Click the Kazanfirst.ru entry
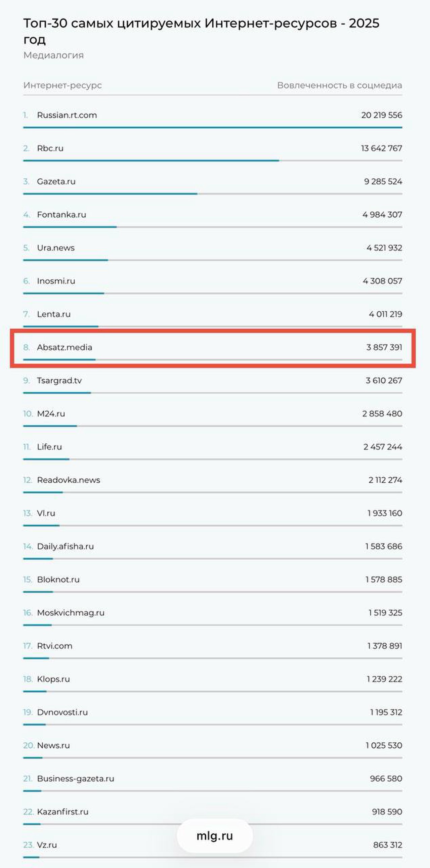The image size is (430, 868). (x=63, y=812)
